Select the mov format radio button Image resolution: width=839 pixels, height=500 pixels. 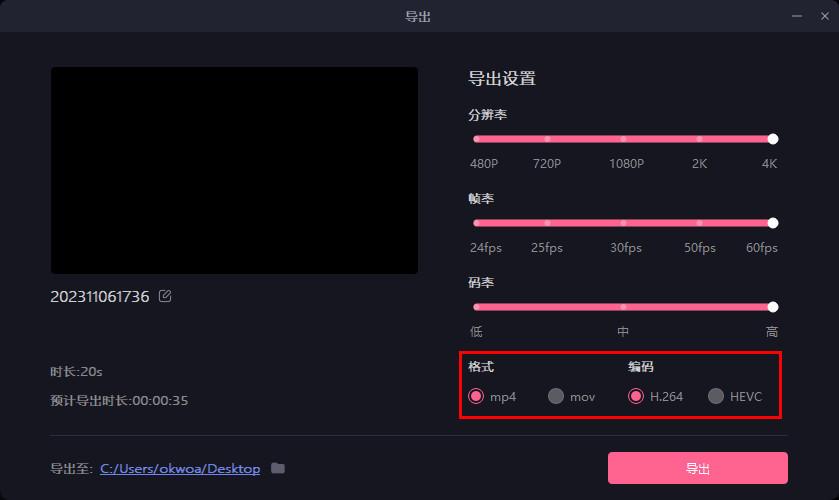point(555,396)
